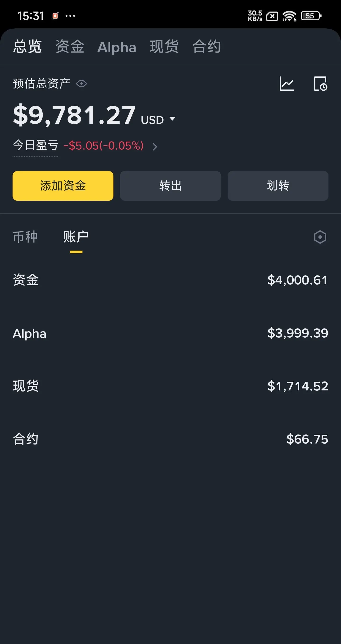
Task: Switch to the 资金 top tab
Action: [70, 46]
